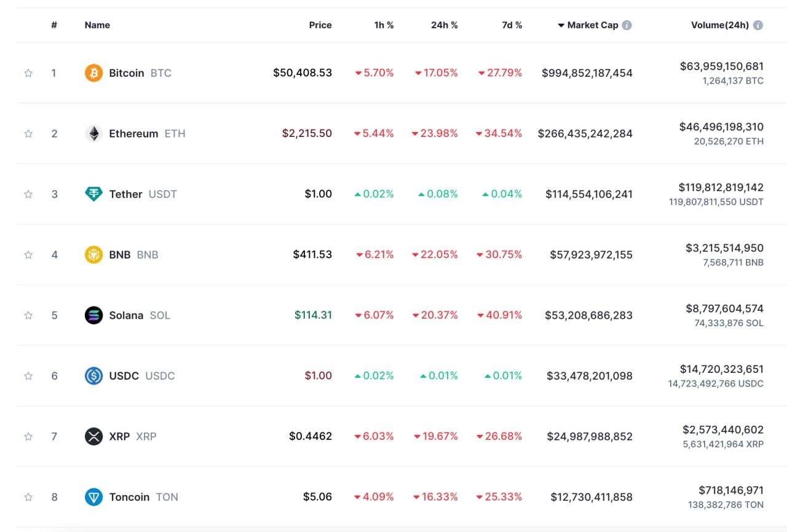Click the Bitcoin logo icon
This screenshot has width=787, height=532.
(93, 73)
